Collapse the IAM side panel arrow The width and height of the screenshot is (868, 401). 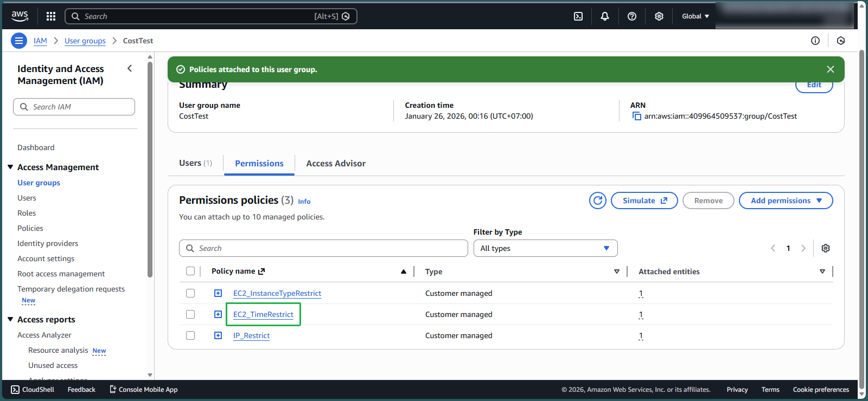point(130,68)
